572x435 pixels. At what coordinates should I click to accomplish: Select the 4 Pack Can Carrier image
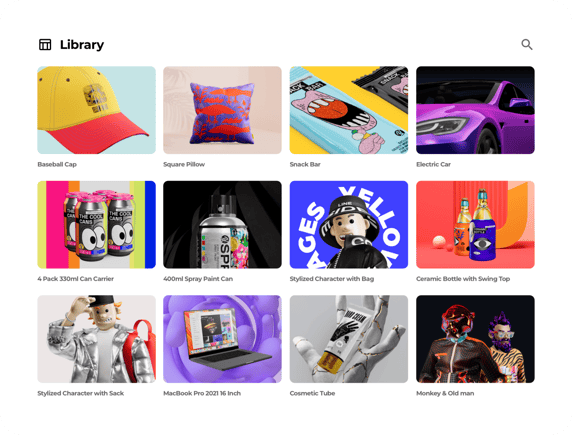point(96,224)
